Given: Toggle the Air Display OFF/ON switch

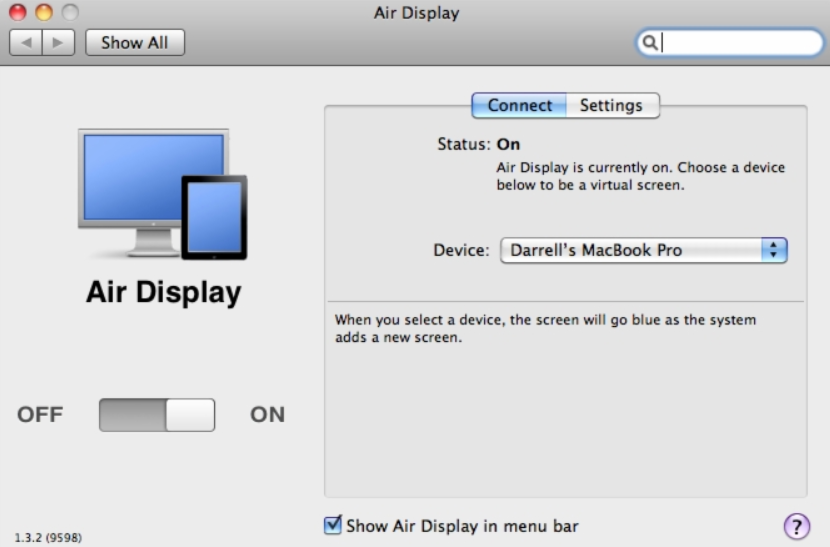Looking at the screenshot, I should point(157,415).
